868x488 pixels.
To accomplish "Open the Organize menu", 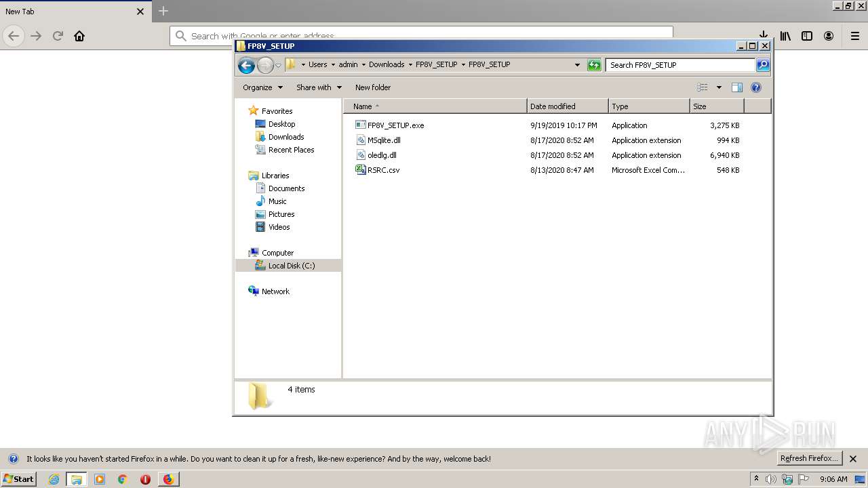I will (263, 87).
